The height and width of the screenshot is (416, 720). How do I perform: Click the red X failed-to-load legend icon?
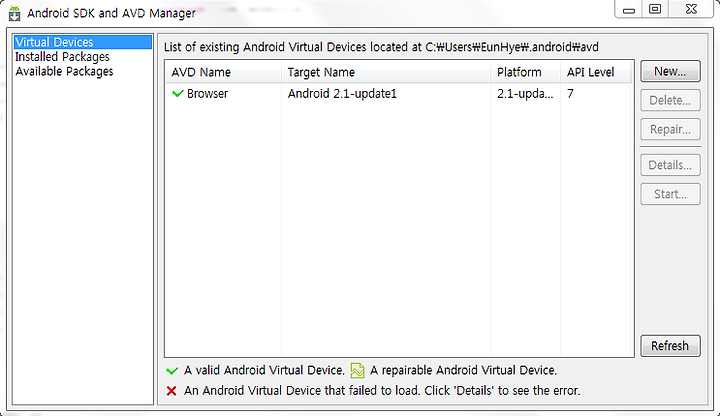coord(172,391)
